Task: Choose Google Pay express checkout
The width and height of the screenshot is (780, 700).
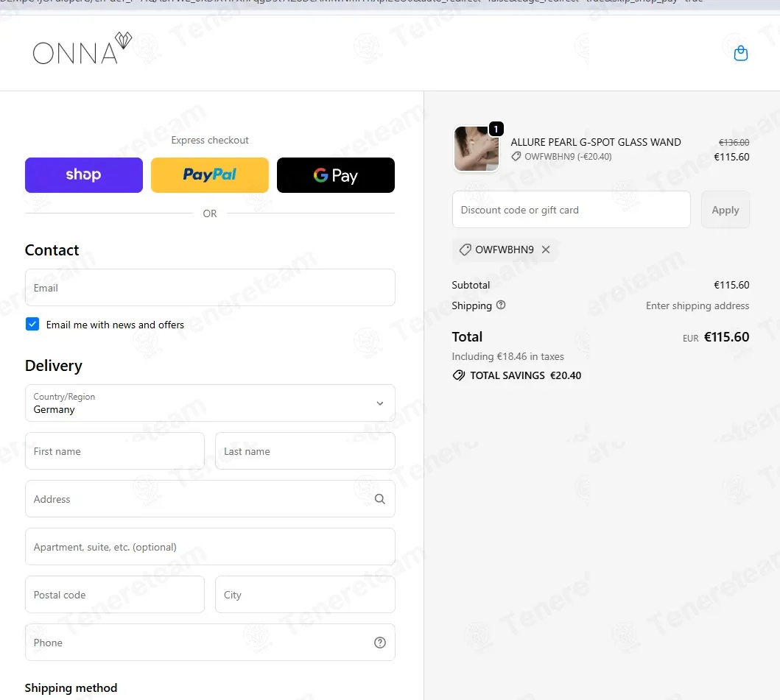Action: pos(336,175)
